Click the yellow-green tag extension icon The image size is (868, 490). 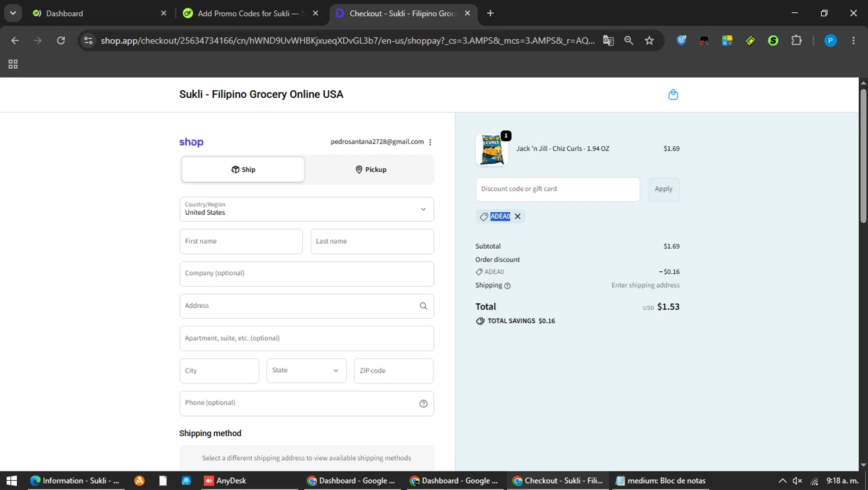[750, 40]
